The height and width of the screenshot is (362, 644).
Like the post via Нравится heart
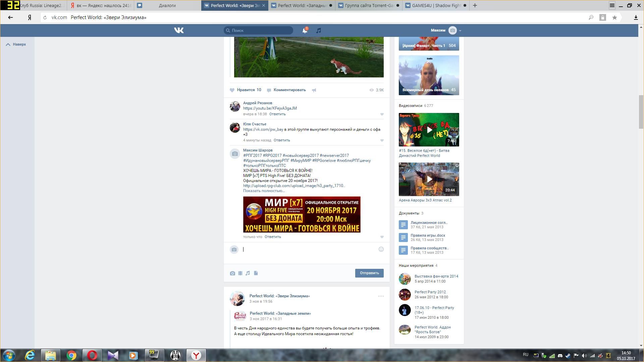[x=232, y=90]
